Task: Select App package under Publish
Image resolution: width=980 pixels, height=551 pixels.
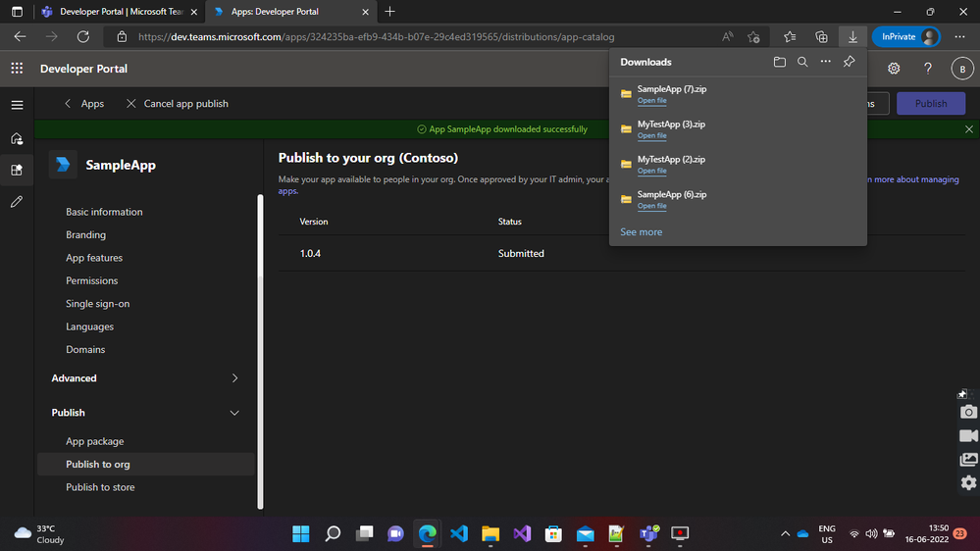Action: 95,441
